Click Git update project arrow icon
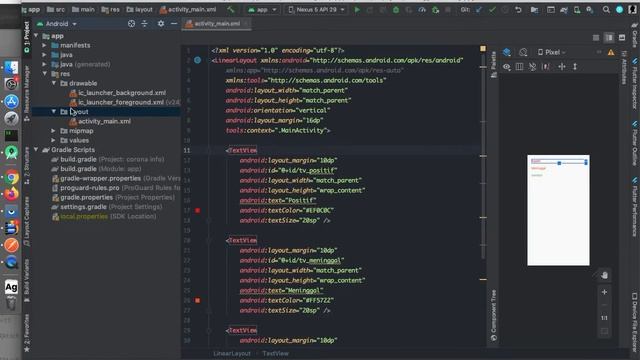The image size is (640, 360). click(x=479, y=9)
